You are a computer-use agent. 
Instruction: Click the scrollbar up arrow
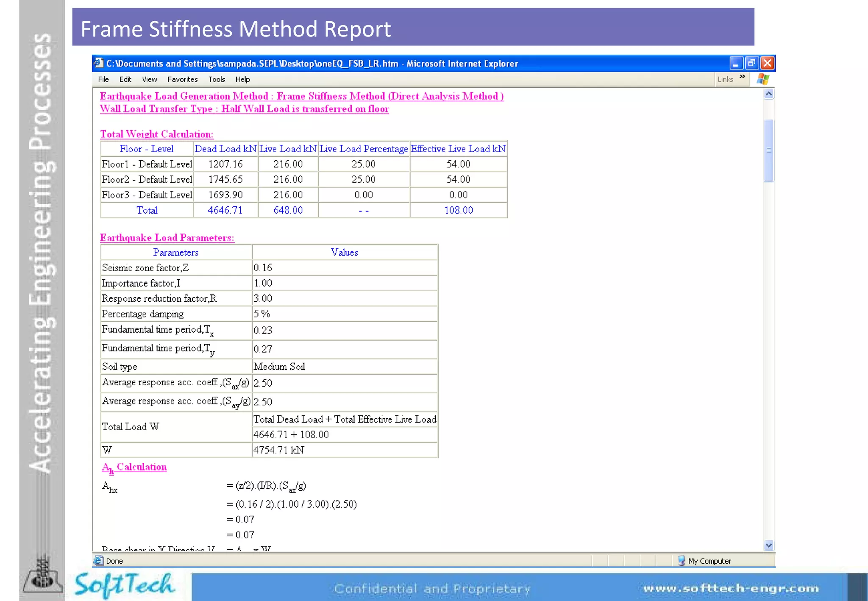tap(769, 94)
